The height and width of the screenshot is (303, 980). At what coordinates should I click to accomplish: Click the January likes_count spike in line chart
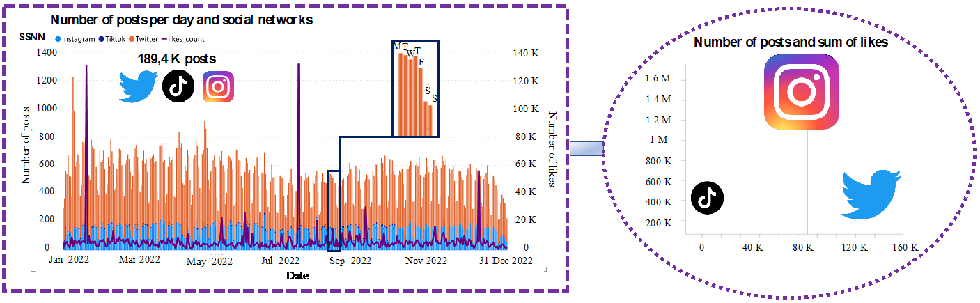[86, 155]
